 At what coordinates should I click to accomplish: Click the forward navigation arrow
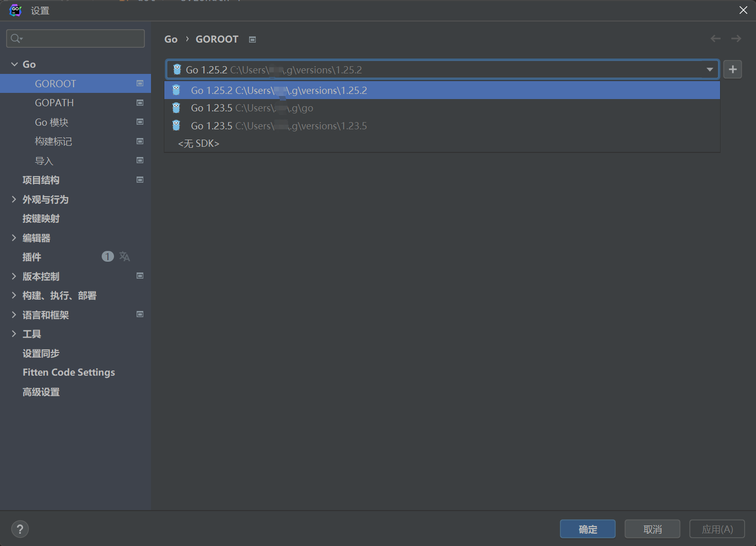coord(736,39)
